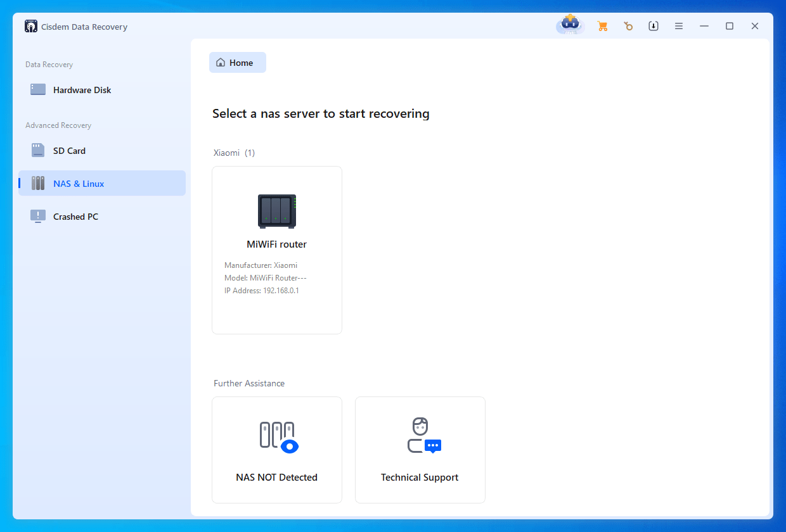Image resolution: width=786 pixels, height=532 pixels.
Task: Select the SD Card icon in sidebar
Action: 38,151
